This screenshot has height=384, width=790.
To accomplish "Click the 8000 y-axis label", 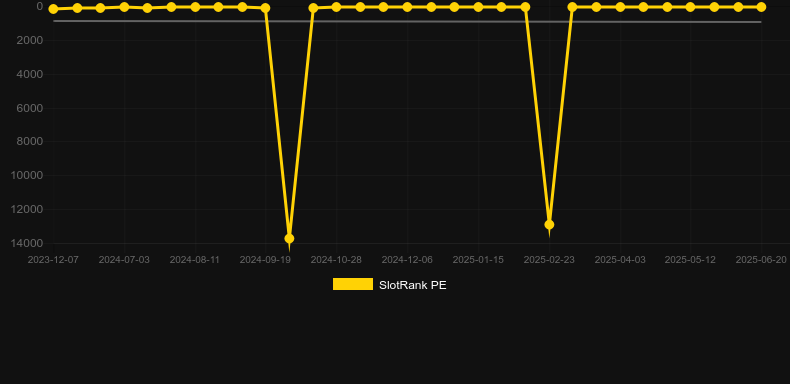I will [29, 142].
